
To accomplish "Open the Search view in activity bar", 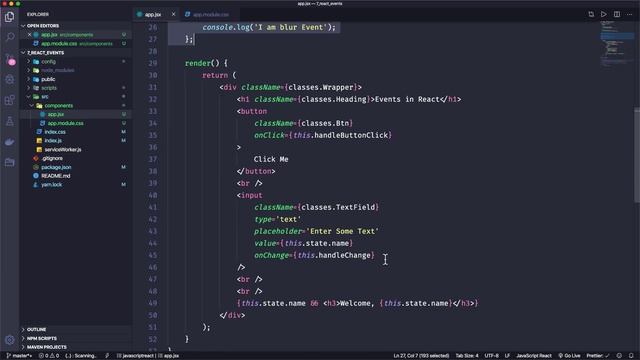I will point(9,37).
